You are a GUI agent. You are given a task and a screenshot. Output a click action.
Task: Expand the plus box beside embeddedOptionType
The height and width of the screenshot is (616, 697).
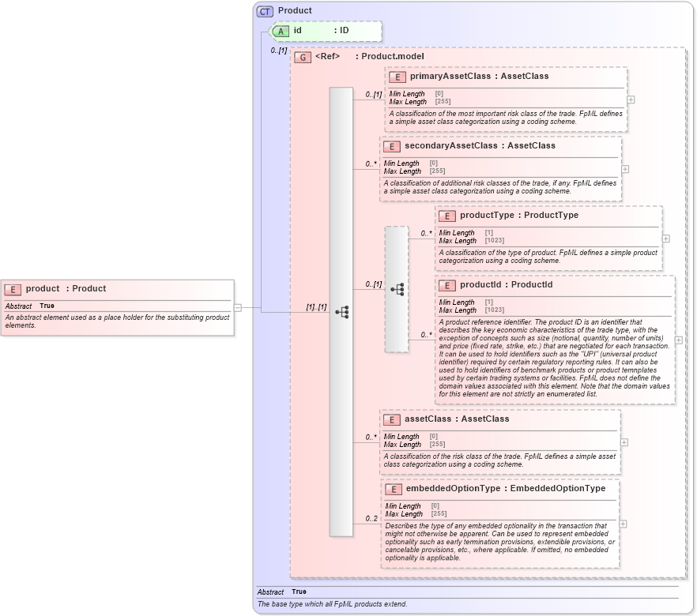pyautogui.click(x=623, y=523)
